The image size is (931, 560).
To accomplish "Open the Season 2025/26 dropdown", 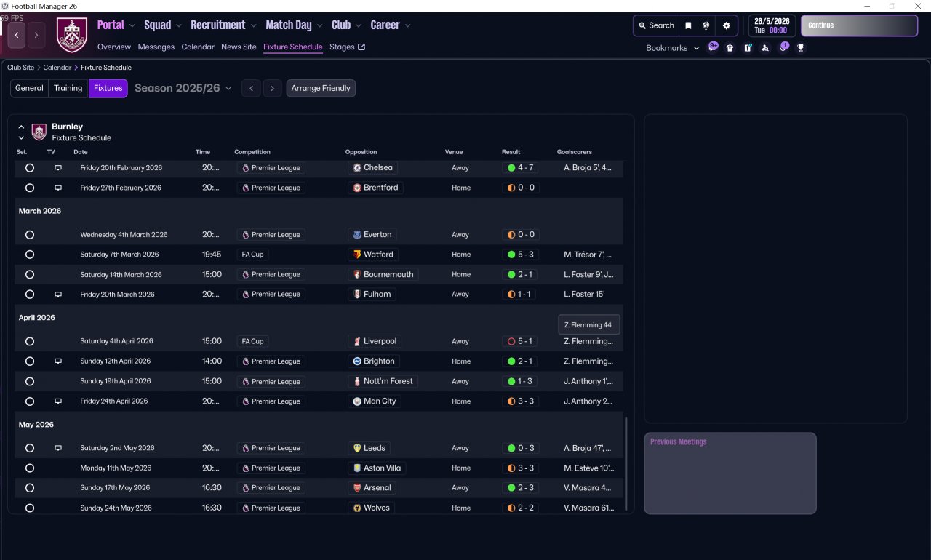I will (183, 89).
